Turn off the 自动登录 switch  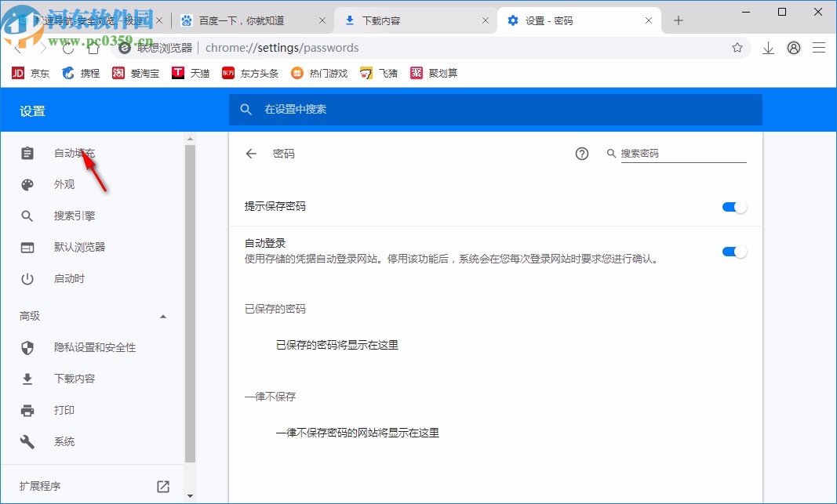733,251
